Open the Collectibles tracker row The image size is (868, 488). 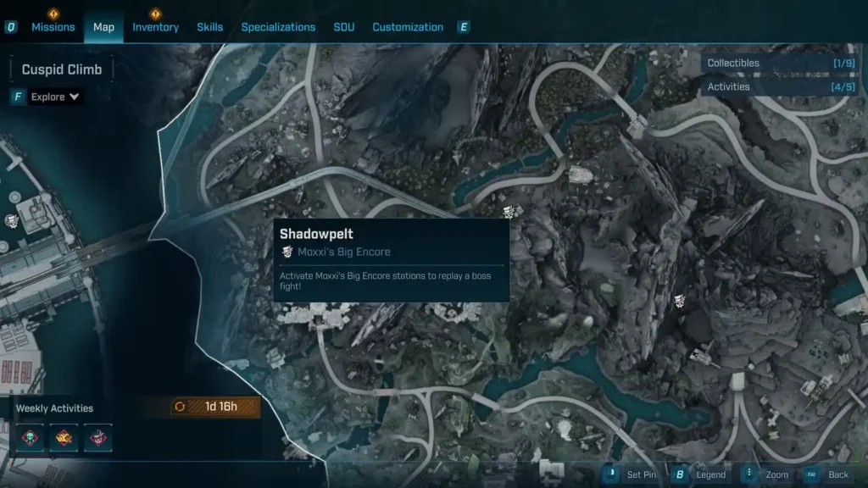tap(781, 63)
